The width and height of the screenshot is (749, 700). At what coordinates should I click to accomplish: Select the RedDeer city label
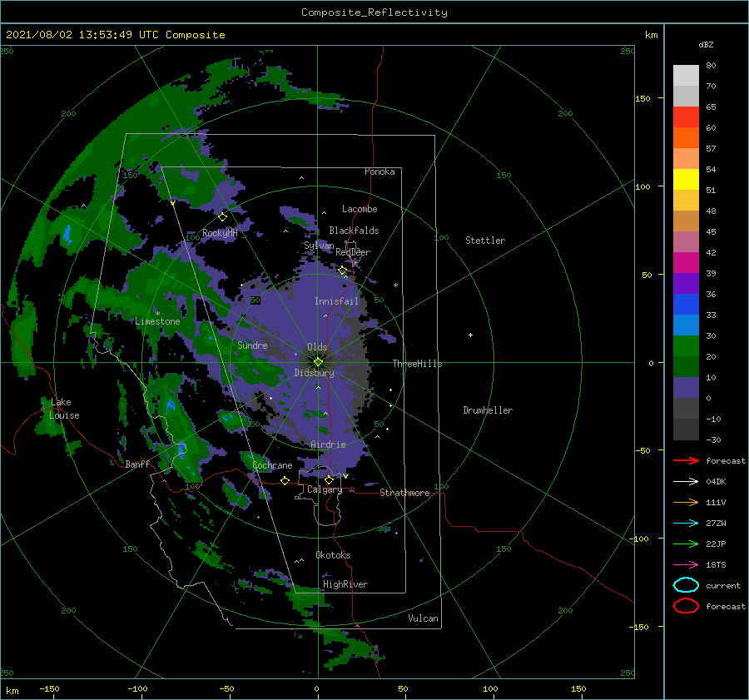[x=353, y=252]
